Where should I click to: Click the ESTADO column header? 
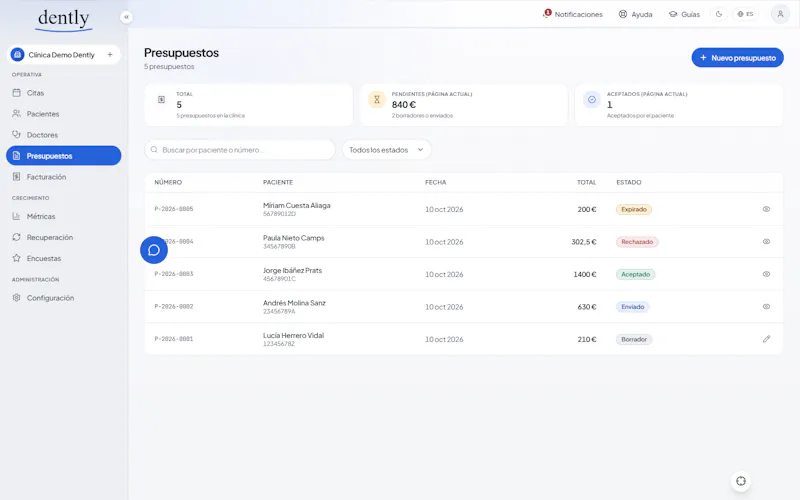[629, 182]
